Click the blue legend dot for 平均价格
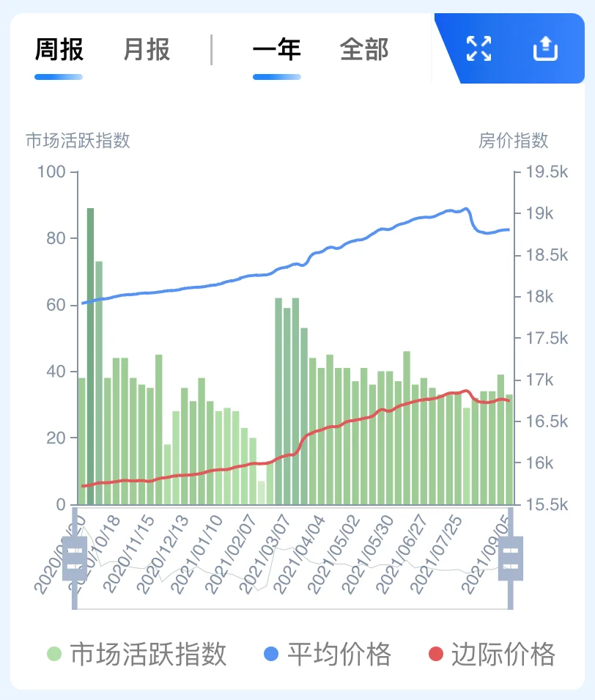This screenshot has height=700, width=595. [271, 654]
